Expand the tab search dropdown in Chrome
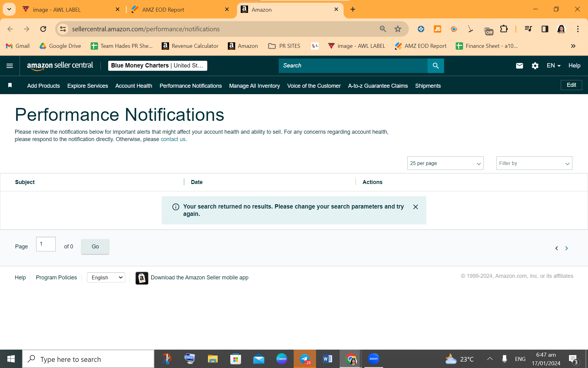Viewport: 588px width, 368px height. point(9,10)
